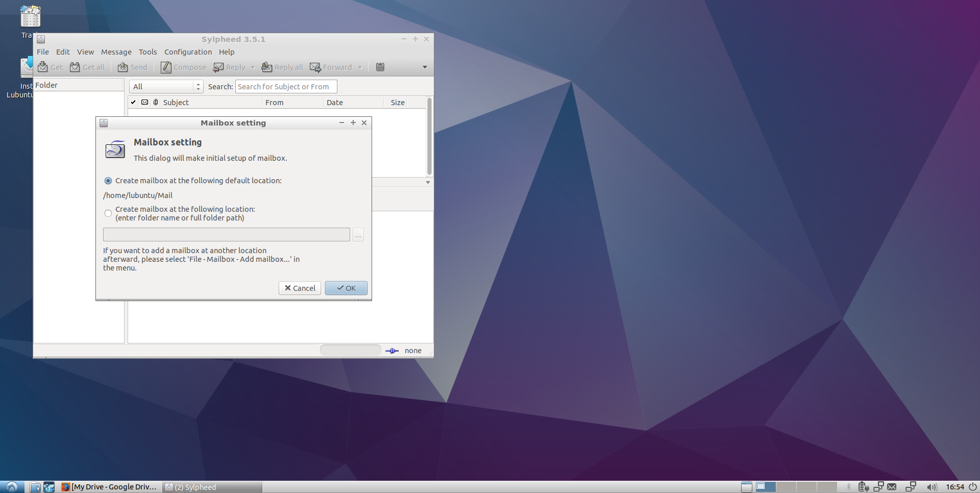Click the Send queued messages icon

coord(123,67)
